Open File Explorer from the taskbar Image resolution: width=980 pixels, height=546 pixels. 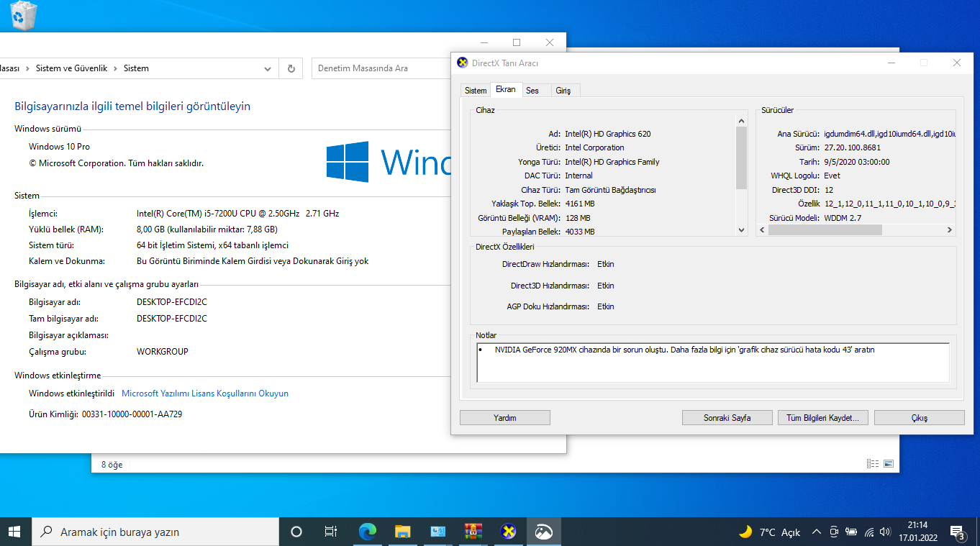tap(403, 532)
